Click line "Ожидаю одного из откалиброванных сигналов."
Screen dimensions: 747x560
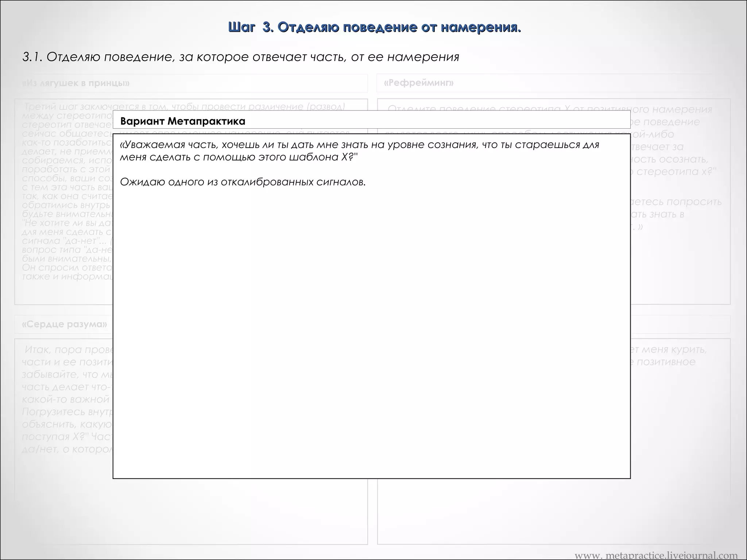click(x=243, y=182)
